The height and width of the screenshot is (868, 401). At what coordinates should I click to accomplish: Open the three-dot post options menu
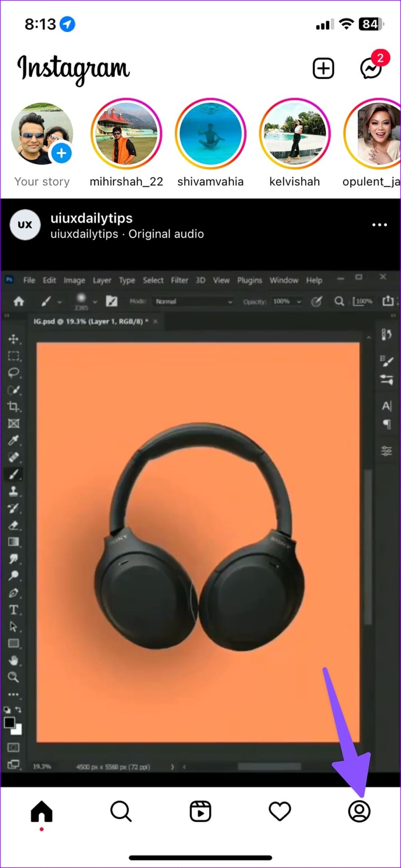379,225
